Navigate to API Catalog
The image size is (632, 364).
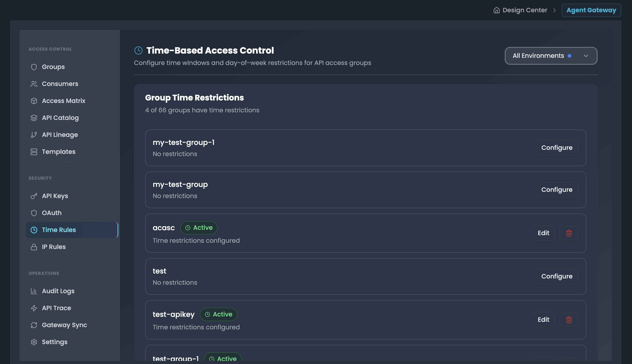click(x=72, y=118)
